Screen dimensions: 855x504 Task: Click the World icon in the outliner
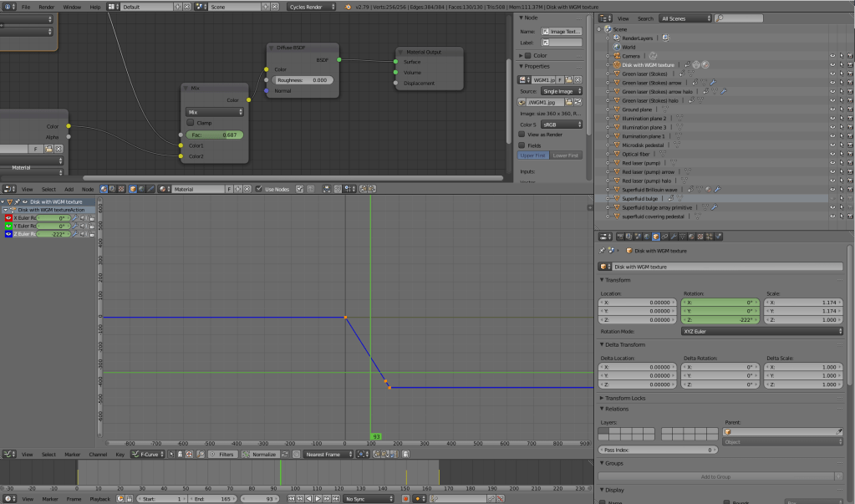617,47
